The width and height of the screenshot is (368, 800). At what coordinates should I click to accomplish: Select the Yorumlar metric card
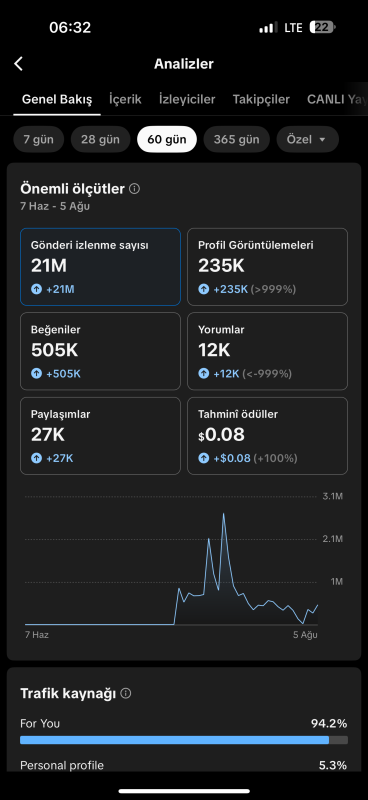coord(267,351)
